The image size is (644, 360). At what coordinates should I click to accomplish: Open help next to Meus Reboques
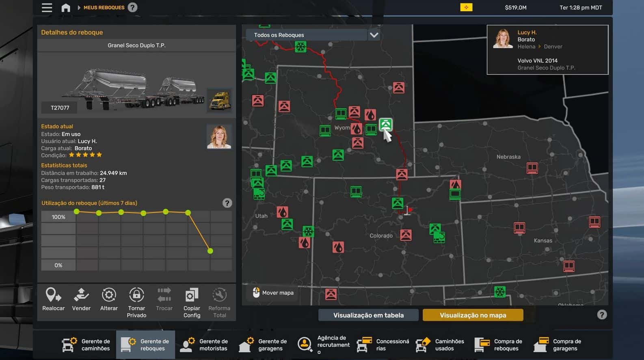click(x=132, y=8)
